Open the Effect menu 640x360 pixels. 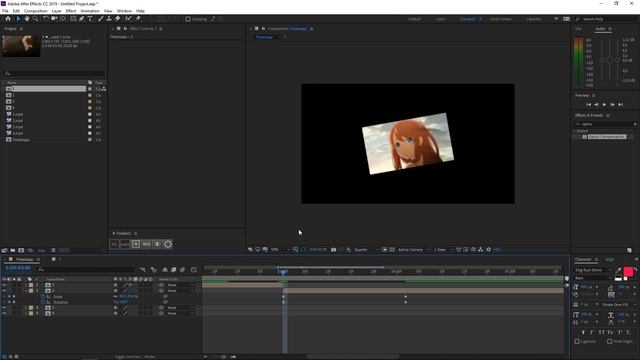coord(71,11)
